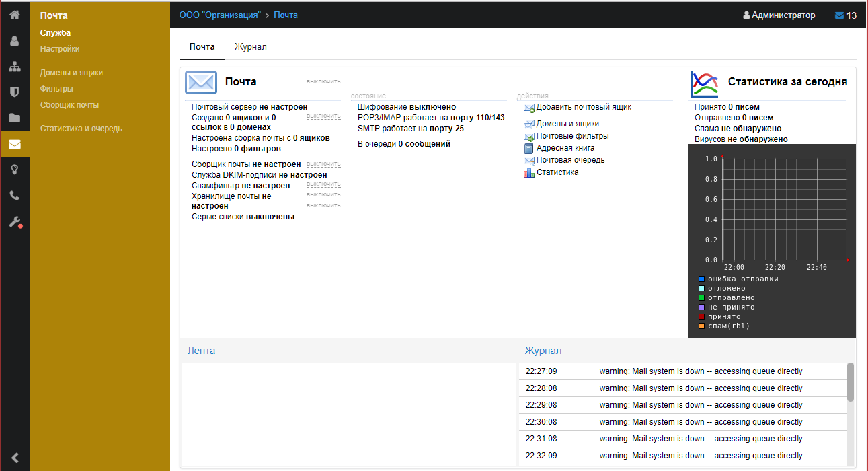This screenshot has height=471, width=868.
Task: Toggle 'выключить' next to Спамфильтр
Action: tap(323, 184)
